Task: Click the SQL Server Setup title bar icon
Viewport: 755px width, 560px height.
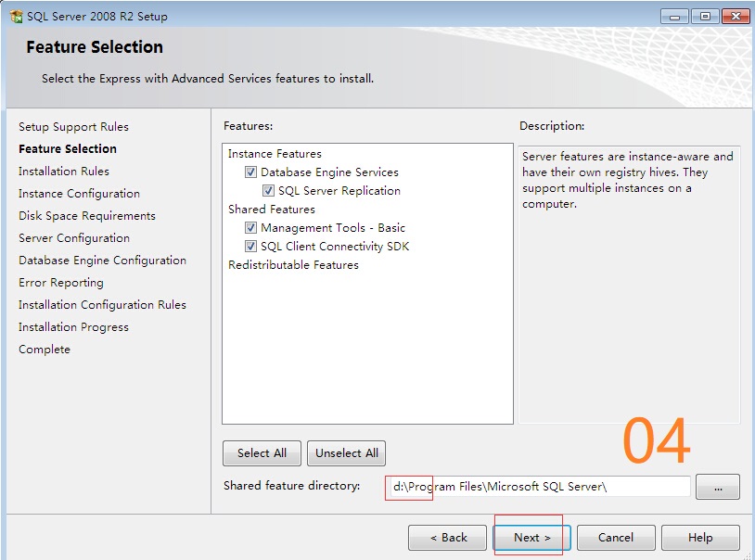Action: click(16, 17)
